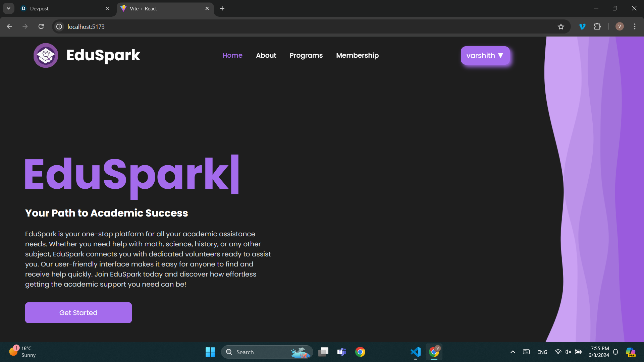Click the Chrome profile avatar
Image resolution: width=644 pixels, height=362 pixels.
(x=620, y=26)
